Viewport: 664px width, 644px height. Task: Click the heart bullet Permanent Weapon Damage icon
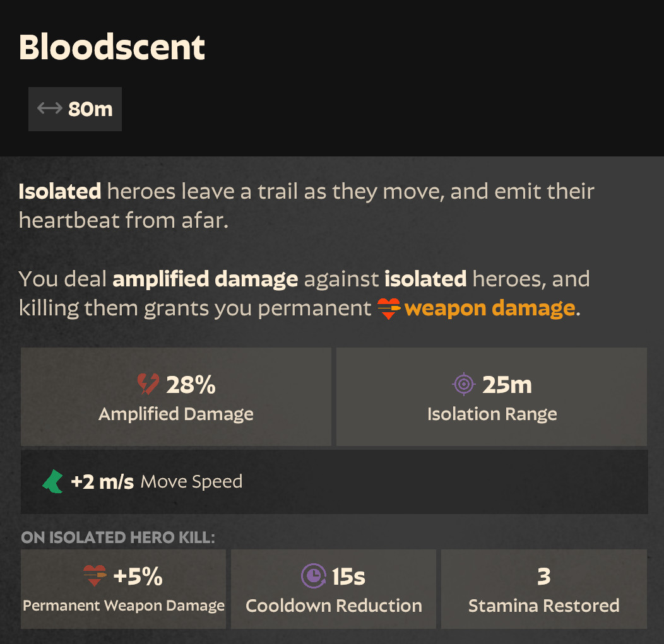[95, 575]
